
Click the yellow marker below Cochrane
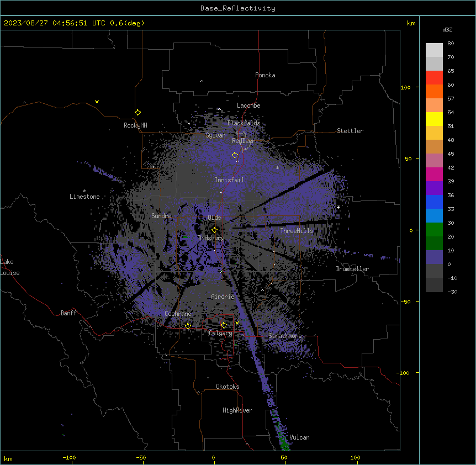[188, 326]
